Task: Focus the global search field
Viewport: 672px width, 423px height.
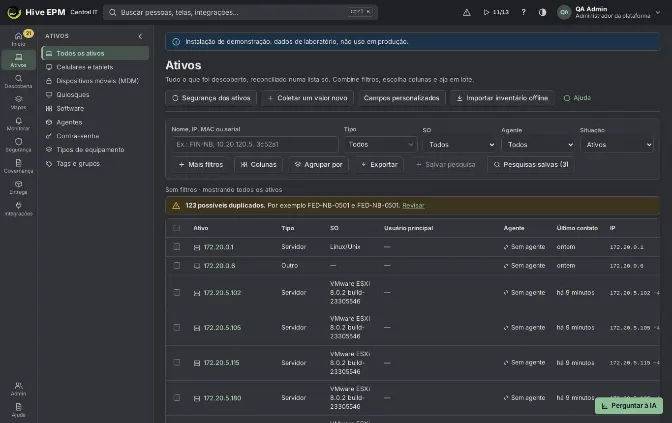Action: coord(240,12)
